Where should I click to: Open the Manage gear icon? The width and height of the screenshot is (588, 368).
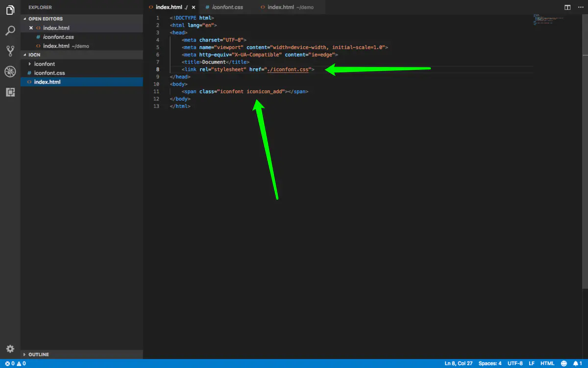point(10,349)
